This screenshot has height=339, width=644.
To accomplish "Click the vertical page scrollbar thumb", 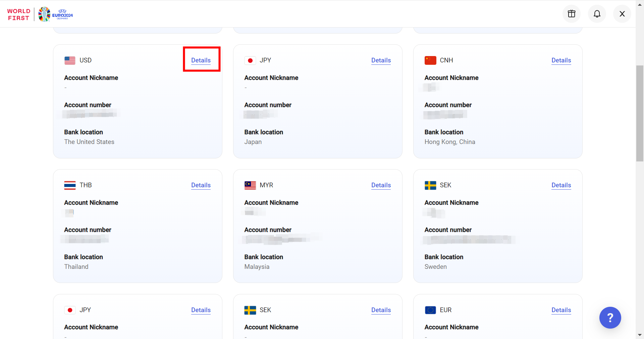I will (x=640, y=113).
